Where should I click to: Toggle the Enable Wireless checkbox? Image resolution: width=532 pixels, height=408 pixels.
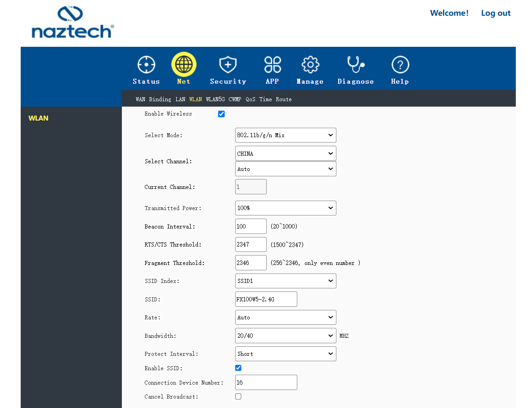221,114
